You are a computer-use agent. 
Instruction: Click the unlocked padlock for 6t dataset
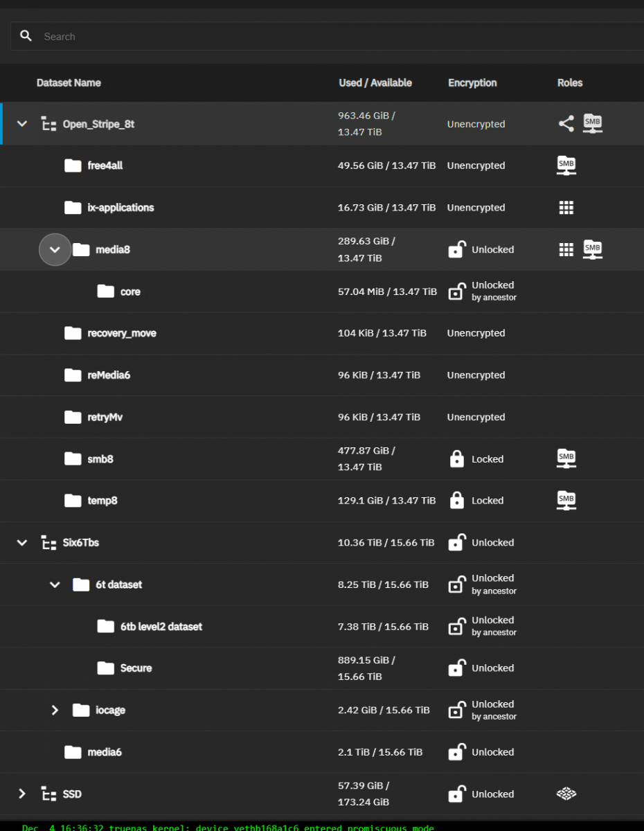[456, 584]
